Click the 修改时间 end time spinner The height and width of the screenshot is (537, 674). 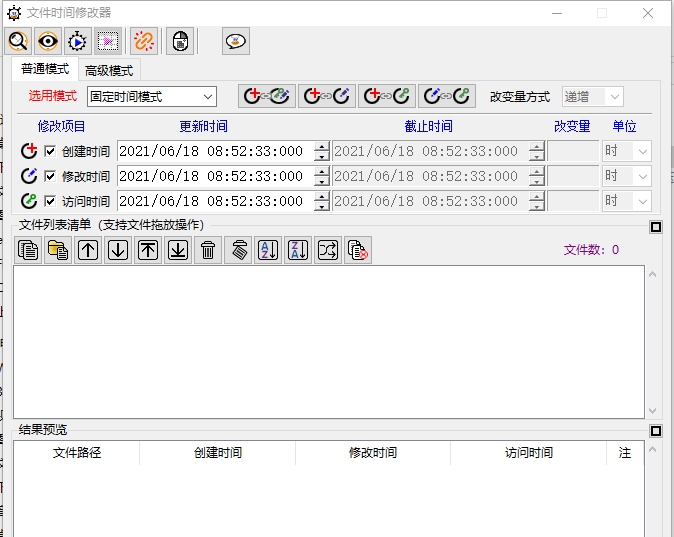click(x=536, y=176)
